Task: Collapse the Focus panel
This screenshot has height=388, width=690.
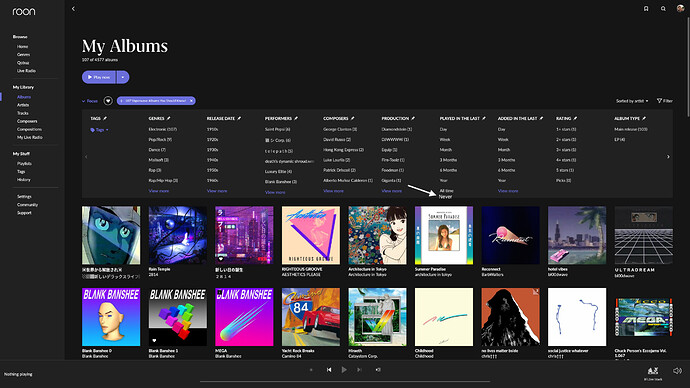Action: click(89, 101)
